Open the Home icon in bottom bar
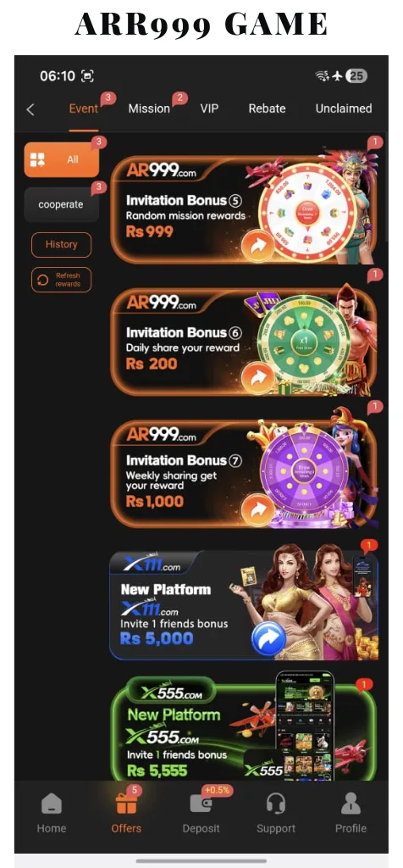The width and height of the screenshot is (403, 868). click(52, 804)
